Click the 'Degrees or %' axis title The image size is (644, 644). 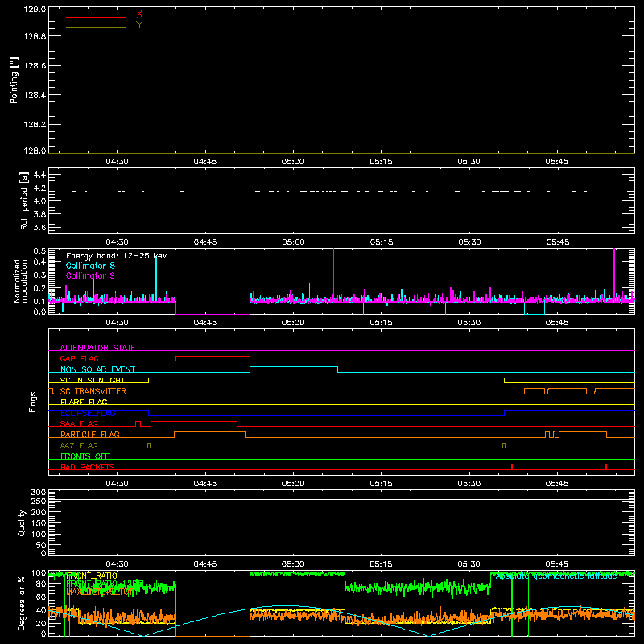[x=21, y=603]
